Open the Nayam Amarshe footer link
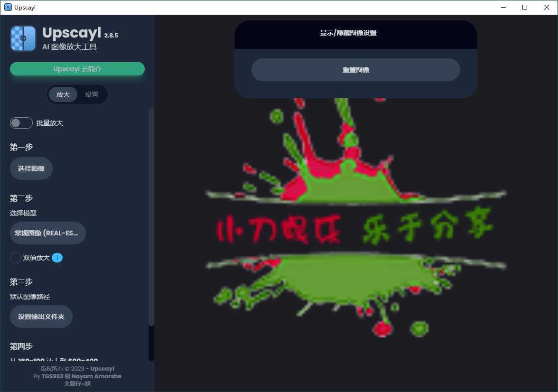This screenshot has height=392, width=558. (96, 376)
